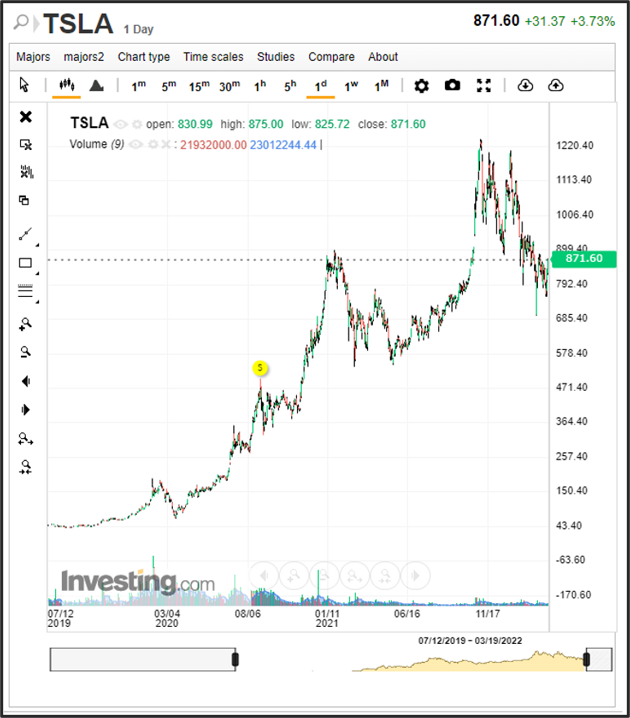Click the yellow S split marker
Image resolution: width=630 pixels, height=718 pixels.
[260, 368]
